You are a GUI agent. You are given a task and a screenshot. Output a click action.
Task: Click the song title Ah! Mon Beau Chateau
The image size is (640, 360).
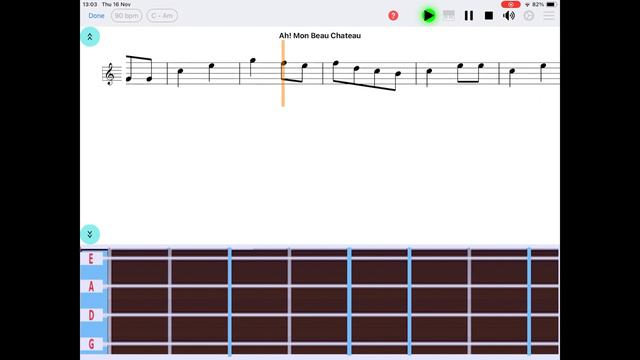coord(320,36)
